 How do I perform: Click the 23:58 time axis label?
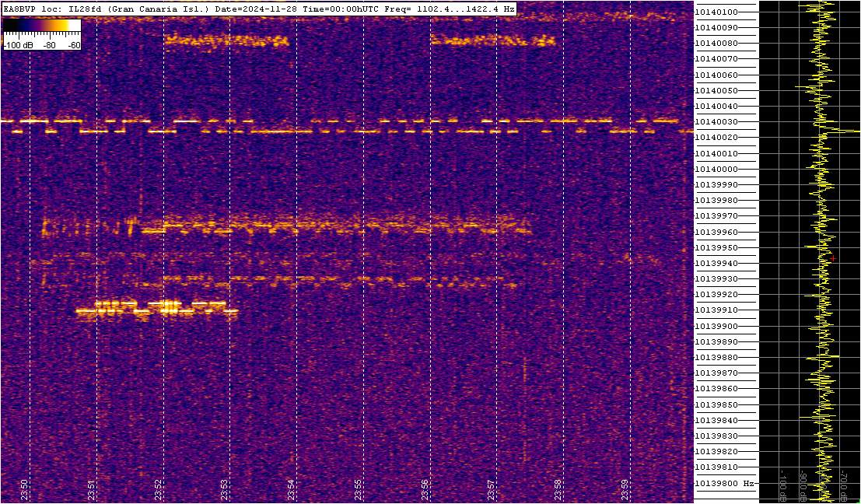(558, 490)
